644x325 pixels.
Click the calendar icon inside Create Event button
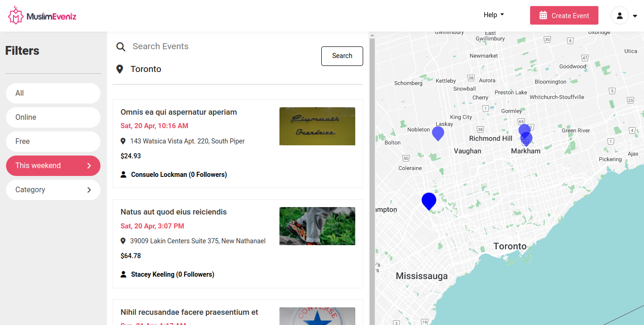pos(543,15)
